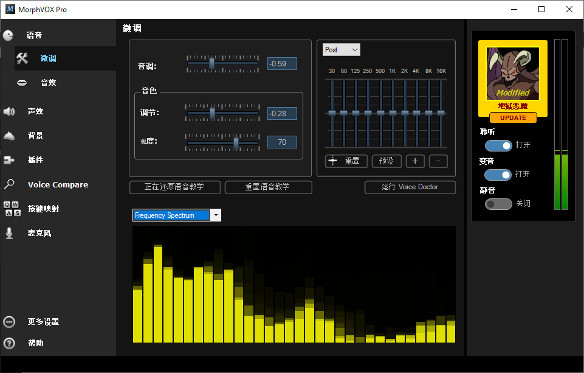
Task: Enable the 静音 mute switch
Action: (x=498, y=204)
